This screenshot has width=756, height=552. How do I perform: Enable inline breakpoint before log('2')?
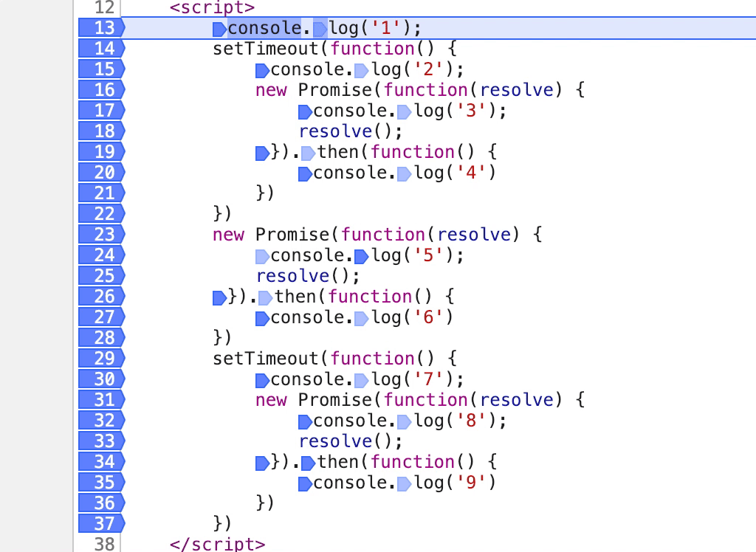(362, 71)
